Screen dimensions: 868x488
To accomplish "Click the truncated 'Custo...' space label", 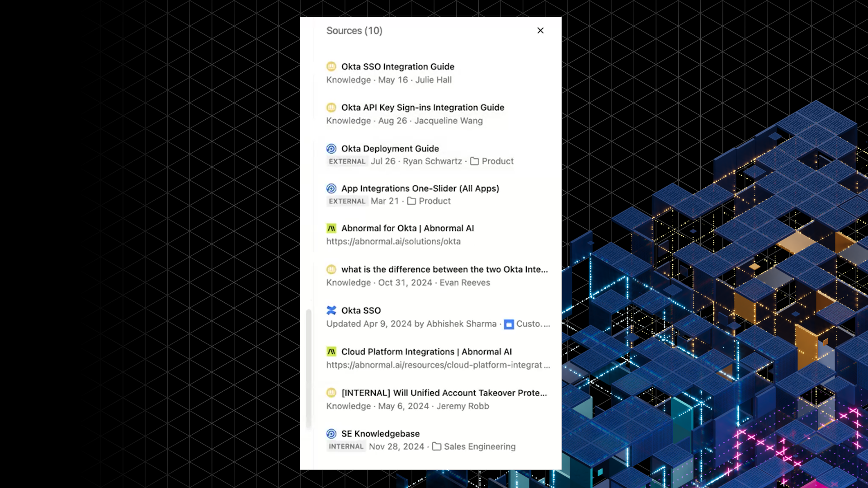I will click(533, 324).
